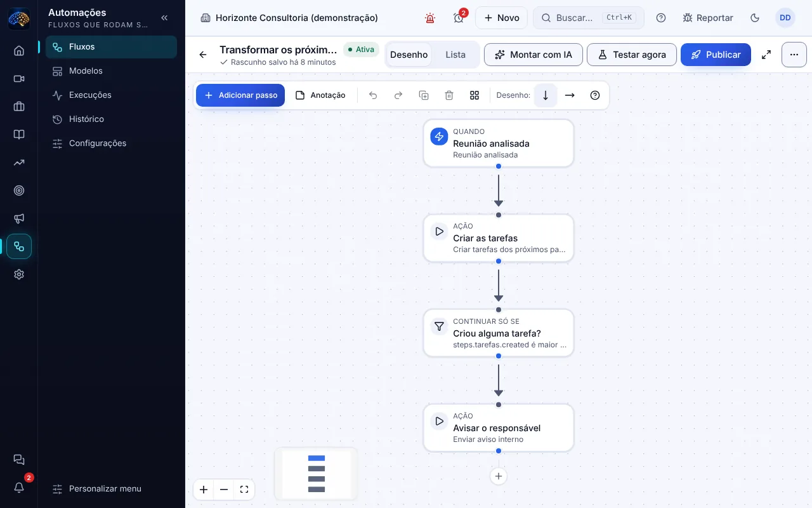The image size is (812, 508).
Task: Open the settings gear icon in the left rail
Action: point(19,274)
